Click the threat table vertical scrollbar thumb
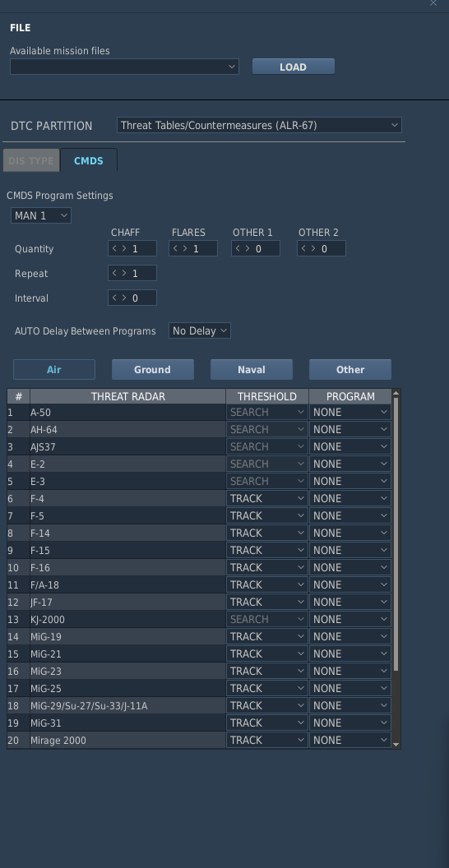The height and width of the screenshot is (868, 449). point(396,534)
